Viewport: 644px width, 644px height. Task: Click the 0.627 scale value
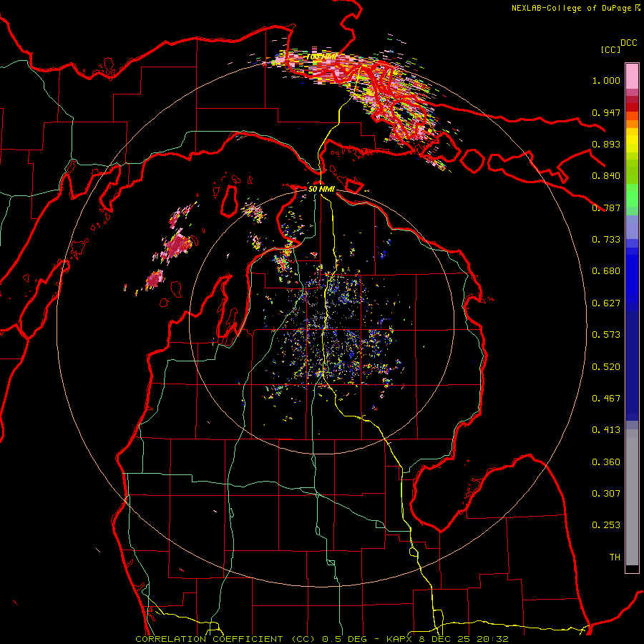coord(606,303)
